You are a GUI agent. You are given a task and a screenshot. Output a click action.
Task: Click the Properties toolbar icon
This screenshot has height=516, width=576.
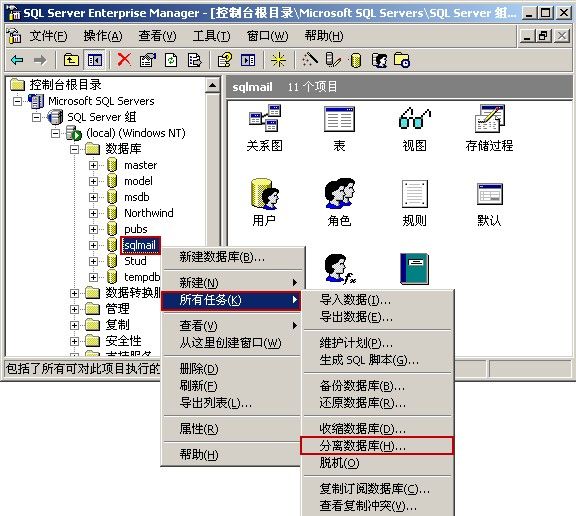[x=148, y=60]
